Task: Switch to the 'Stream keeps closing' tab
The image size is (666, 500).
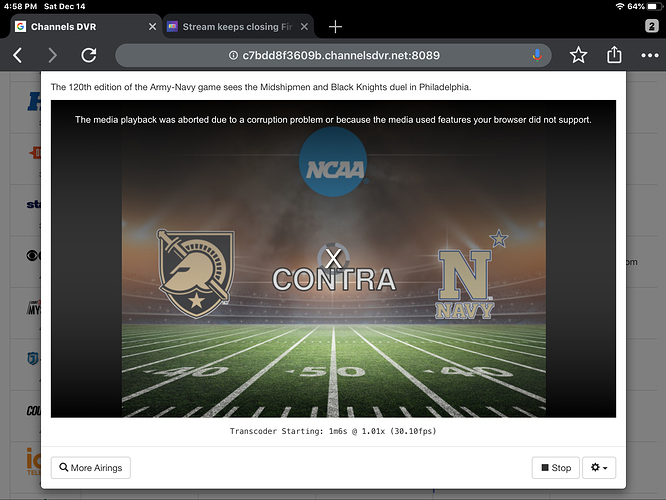Action: point(235,26)
